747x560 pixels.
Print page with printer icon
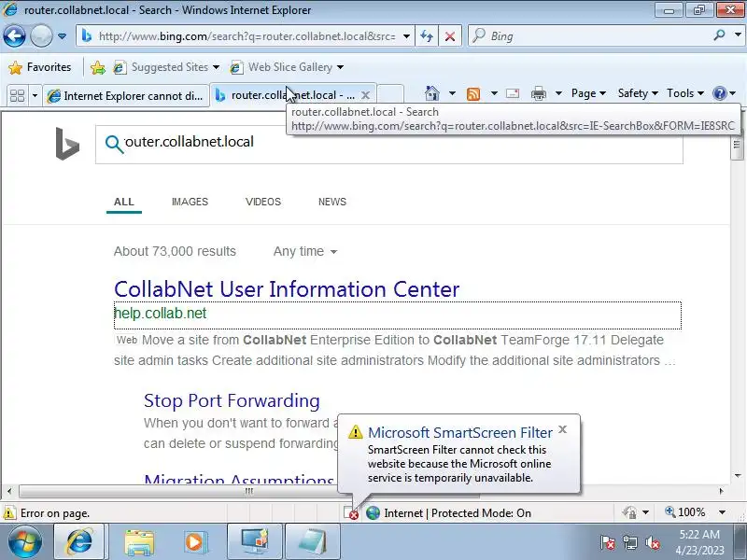click(x=539, y=93)
